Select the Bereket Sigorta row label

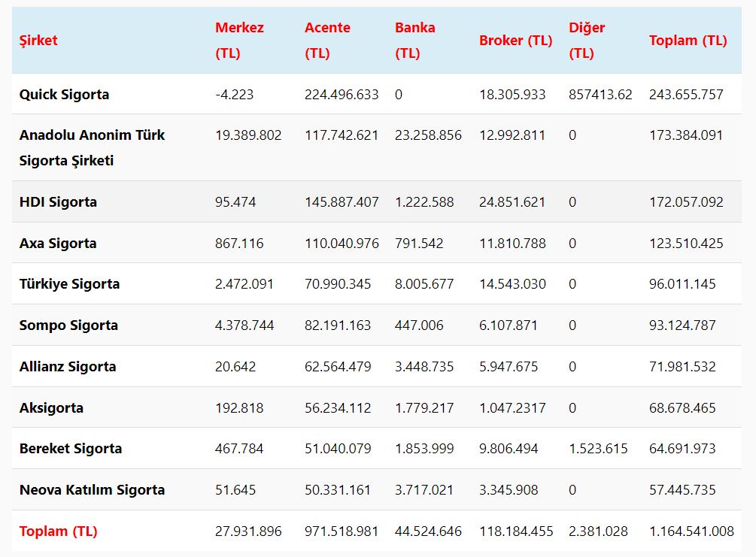point(70,449)
